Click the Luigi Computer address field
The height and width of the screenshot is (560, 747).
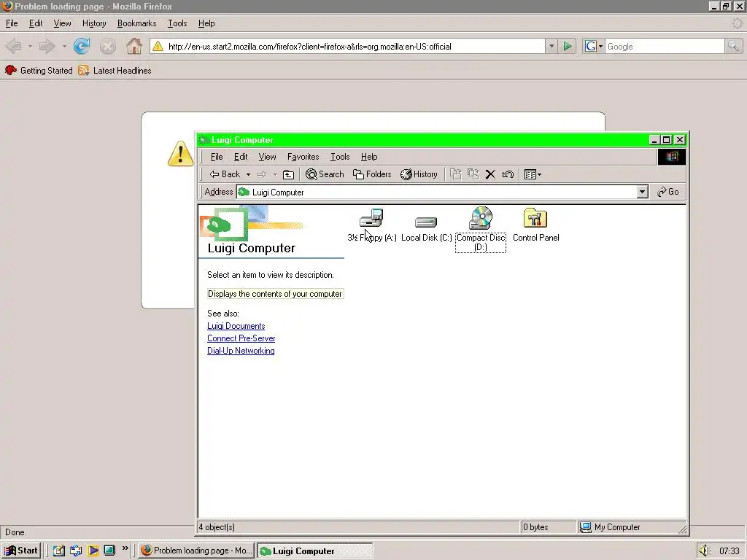436,192
